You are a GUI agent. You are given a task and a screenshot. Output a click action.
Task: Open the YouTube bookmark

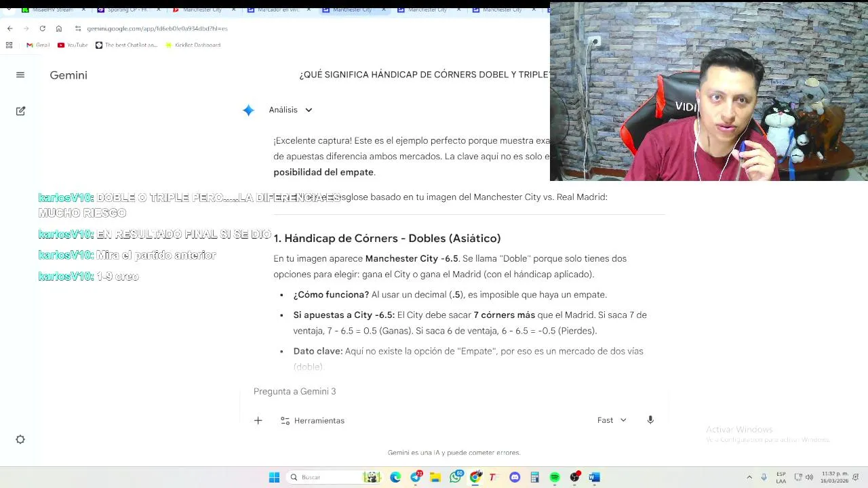73,45
